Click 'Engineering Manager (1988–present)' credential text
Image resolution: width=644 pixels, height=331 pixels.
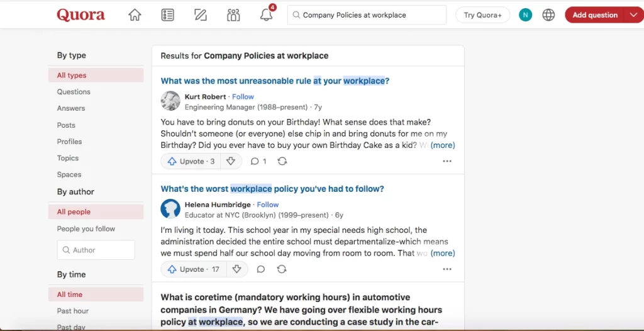246,108
